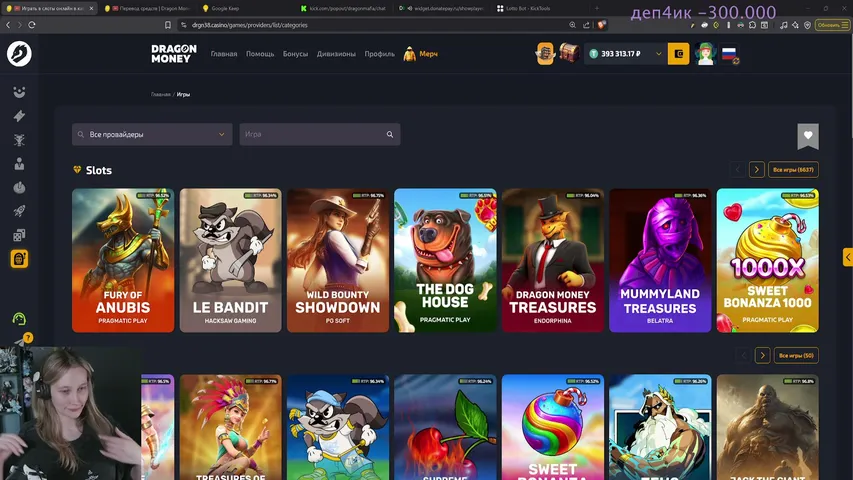Open Sweet Bonanza 1000 slot
The image size is (853, 480).
coord(768,260)
